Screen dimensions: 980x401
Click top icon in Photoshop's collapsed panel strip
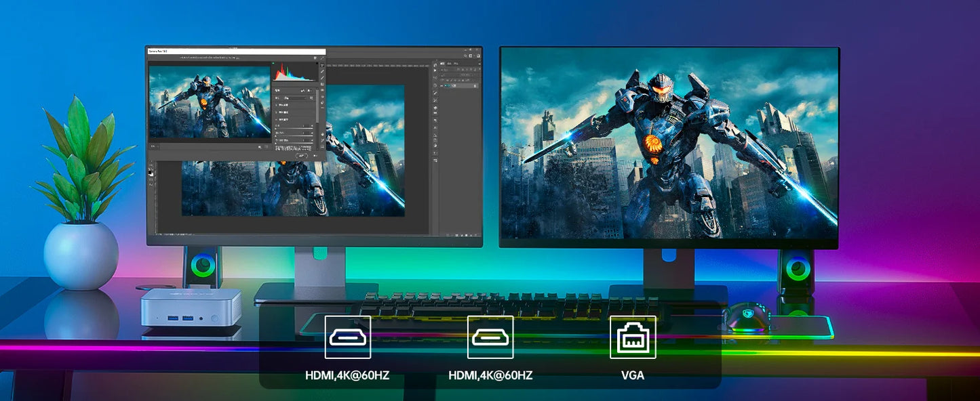coord(434,66)
